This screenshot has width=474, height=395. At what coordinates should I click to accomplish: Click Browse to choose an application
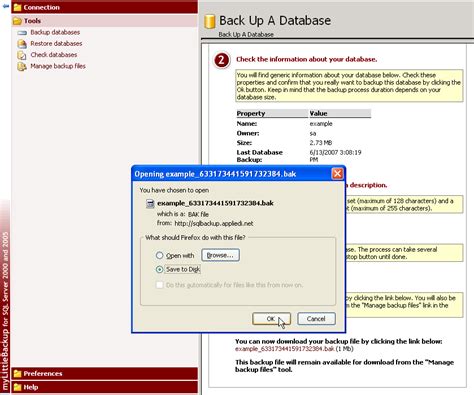[220, 255]
